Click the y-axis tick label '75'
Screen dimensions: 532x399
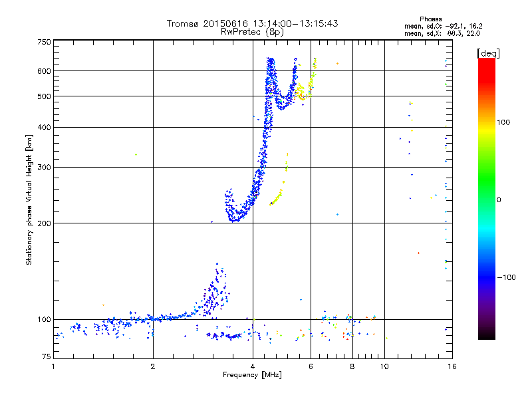coord(47,356)
